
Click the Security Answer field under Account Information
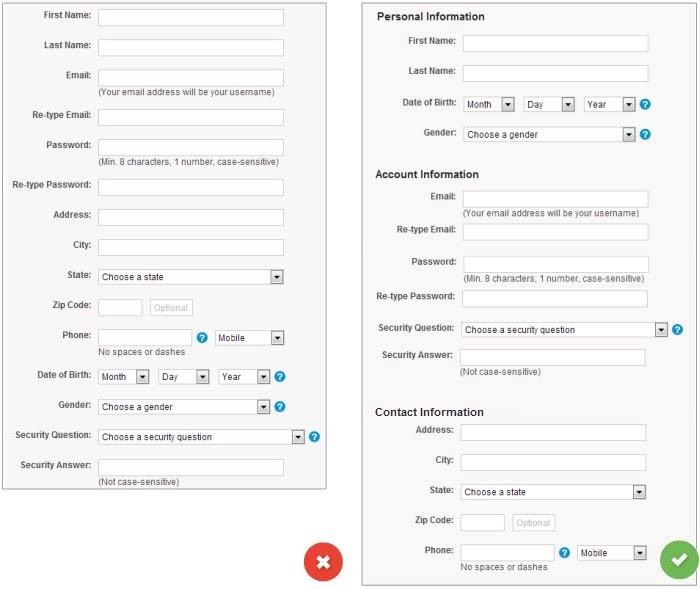coord(553,357)
